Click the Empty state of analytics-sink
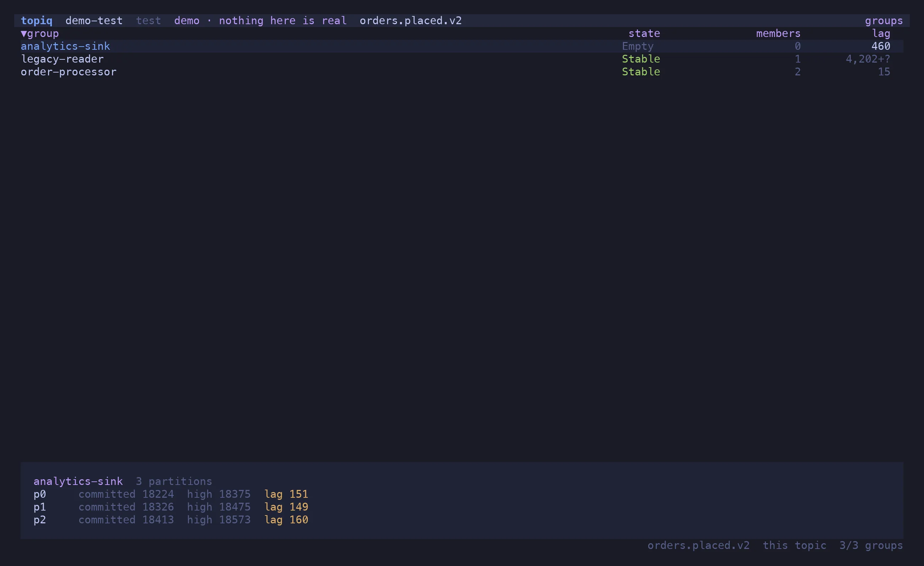The height and width of the screenshot is (566, 924). [x=638, y=46]
